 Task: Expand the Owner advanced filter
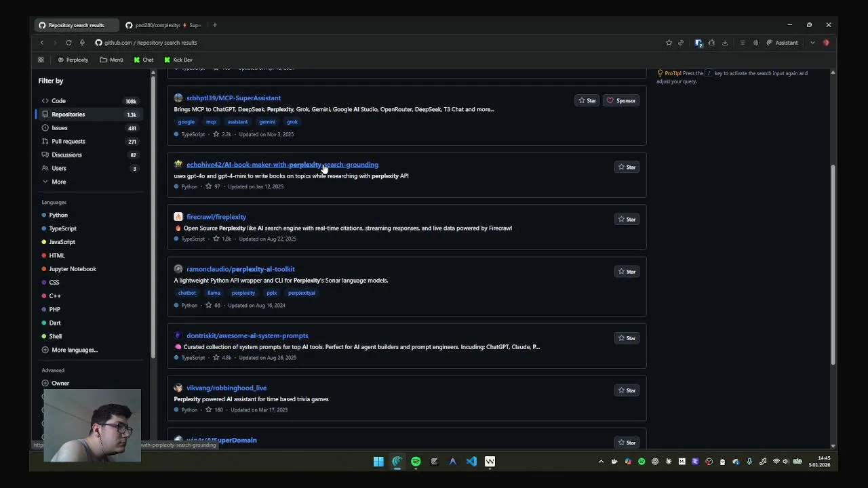pos(56,383)
